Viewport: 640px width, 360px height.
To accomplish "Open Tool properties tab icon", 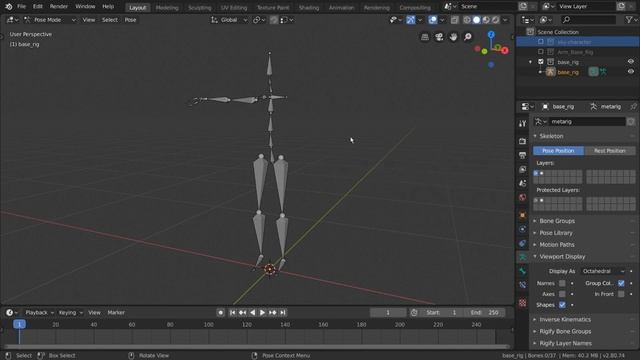I will (522, 124).
